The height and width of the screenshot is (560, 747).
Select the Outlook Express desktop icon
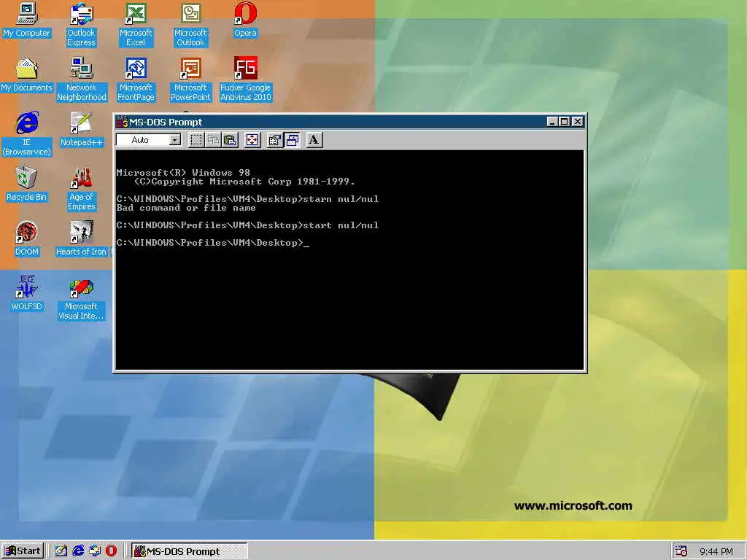click(x=81, y=24)
